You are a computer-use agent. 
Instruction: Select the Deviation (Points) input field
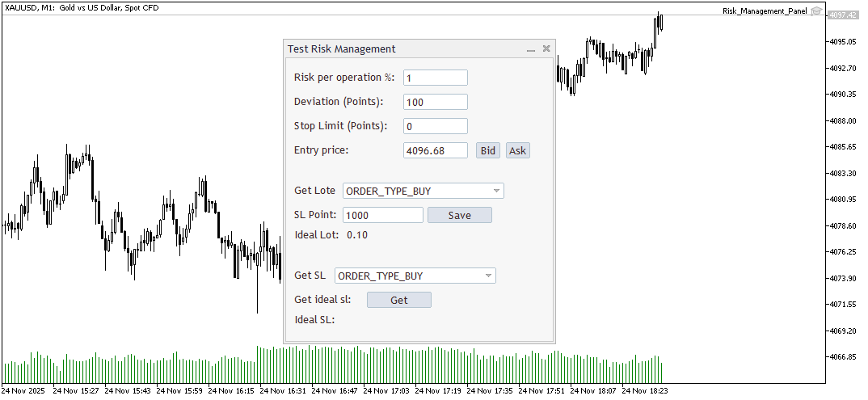pyautogui.click(x=436, y=103)
